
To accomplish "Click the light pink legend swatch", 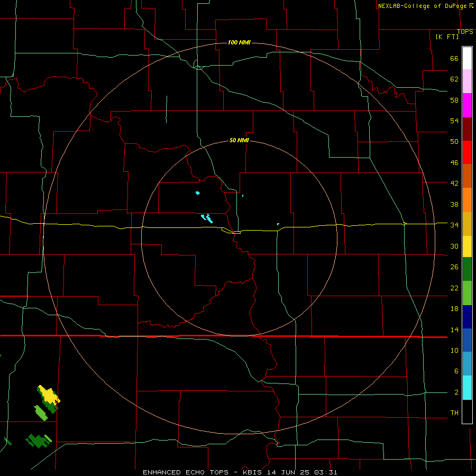I will click(x=467, y=81).
